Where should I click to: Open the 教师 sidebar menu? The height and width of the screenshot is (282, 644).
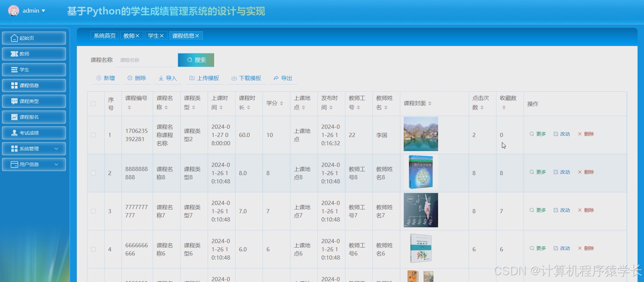[x=34, y=54]
